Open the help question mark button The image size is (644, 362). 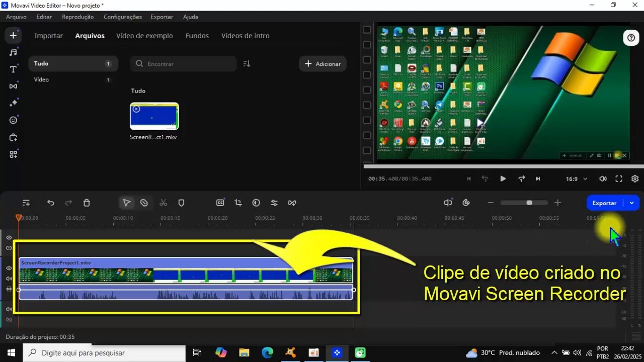(x=630, y=38)
